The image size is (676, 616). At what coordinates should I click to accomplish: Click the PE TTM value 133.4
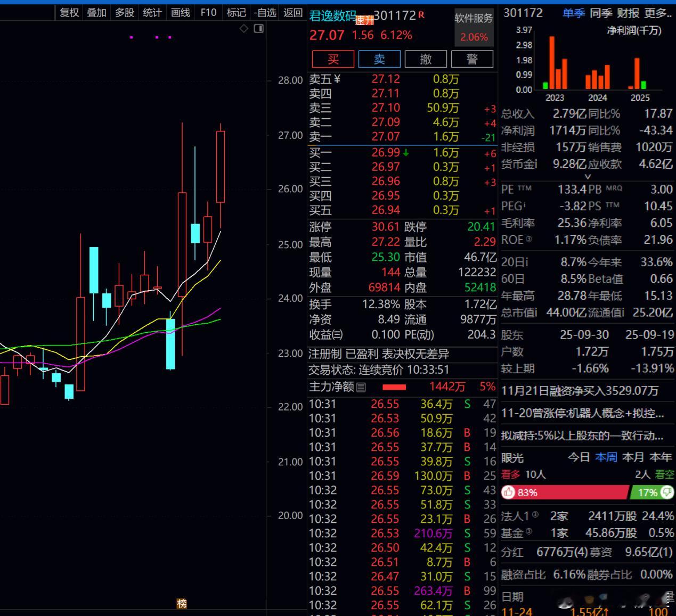[572, 190]
